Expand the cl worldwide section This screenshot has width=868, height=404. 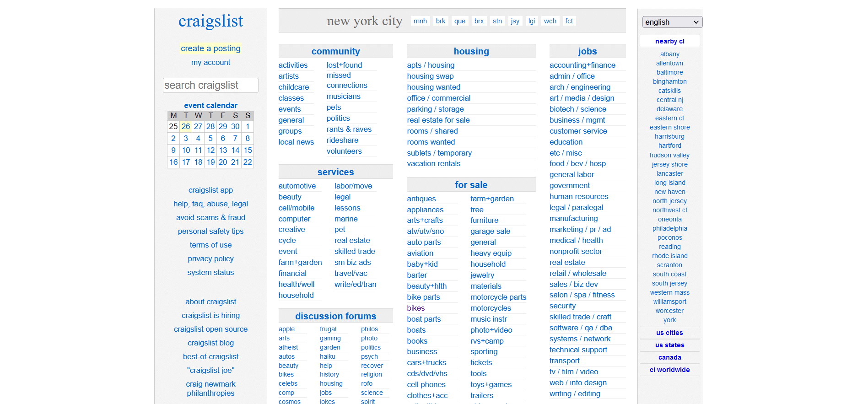[x=669, y=370]
